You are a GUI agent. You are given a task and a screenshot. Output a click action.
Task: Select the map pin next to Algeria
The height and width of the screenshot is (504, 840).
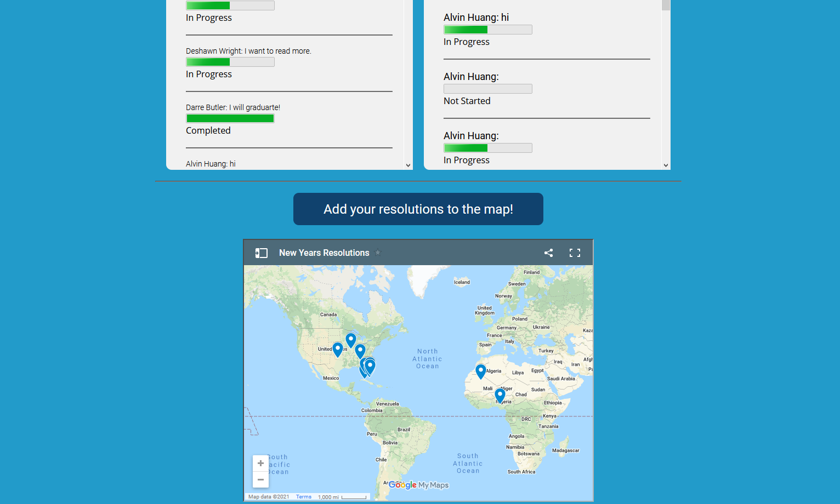[481, 371]
